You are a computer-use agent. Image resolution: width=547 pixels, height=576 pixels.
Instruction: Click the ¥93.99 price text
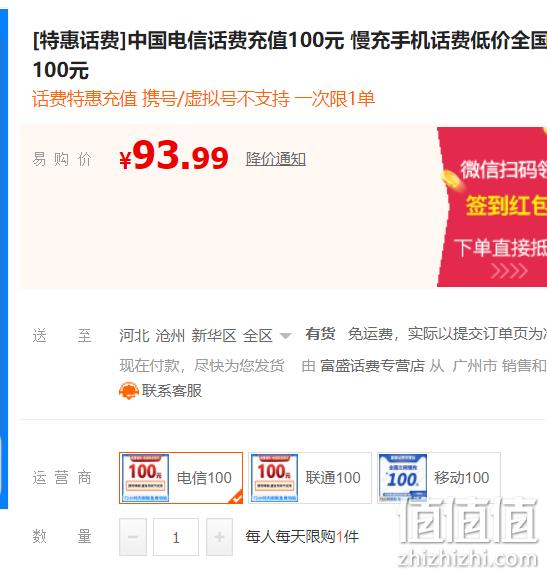point(174,157)
